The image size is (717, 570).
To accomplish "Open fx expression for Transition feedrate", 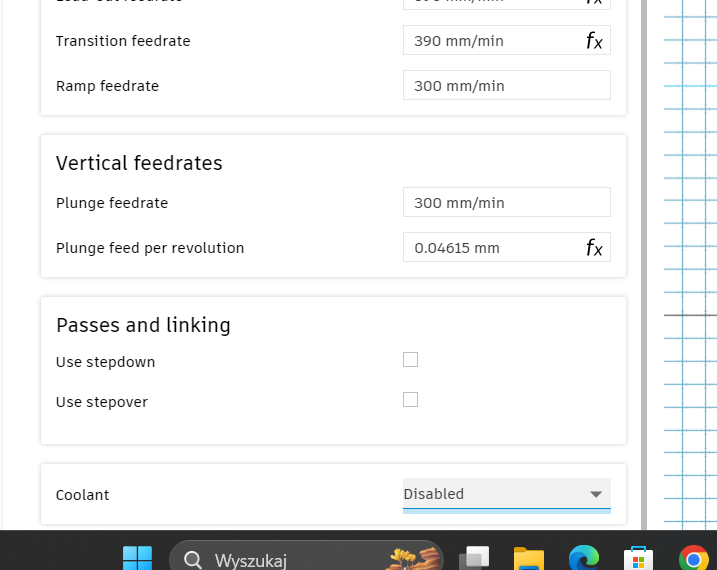I will [x=594, y=41].
